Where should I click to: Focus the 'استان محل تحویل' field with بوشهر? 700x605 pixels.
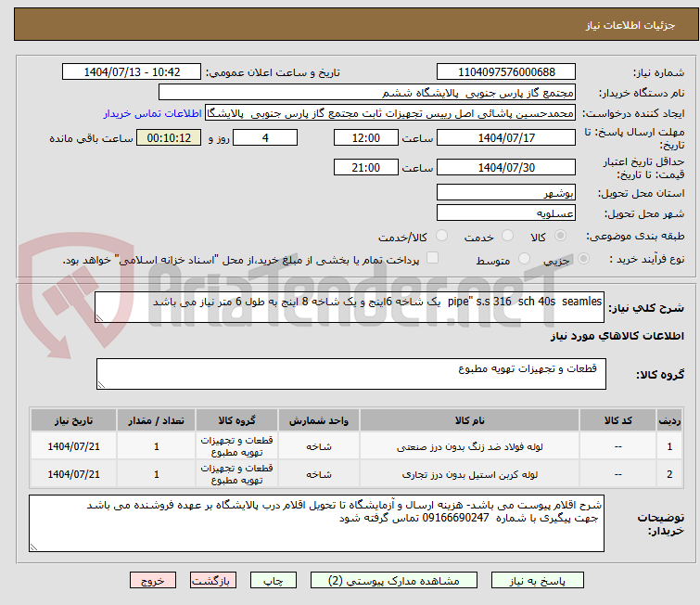coord(505,193)
